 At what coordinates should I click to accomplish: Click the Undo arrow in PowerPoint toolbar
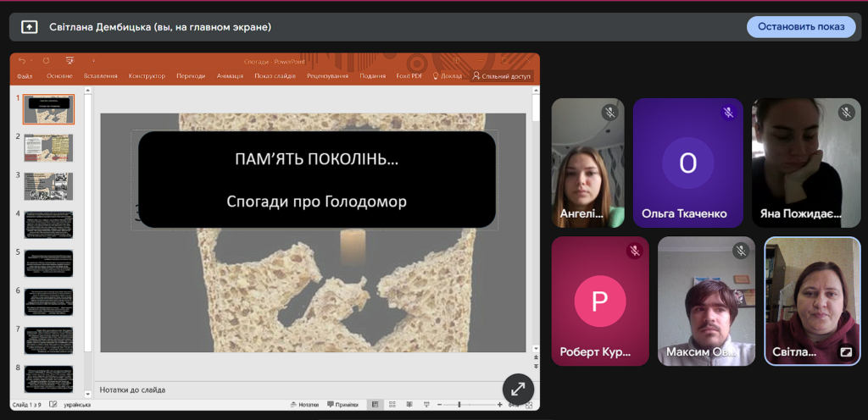click(21, 61)
